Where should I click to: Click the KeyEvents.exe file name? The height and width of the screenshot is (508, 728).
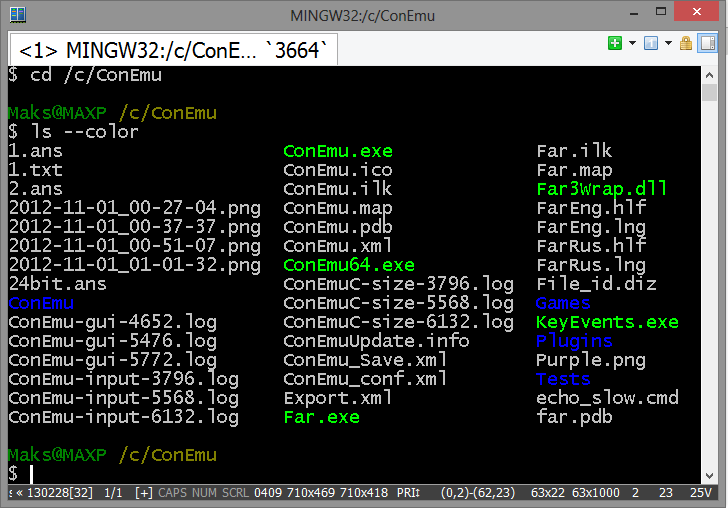point(607,322)
